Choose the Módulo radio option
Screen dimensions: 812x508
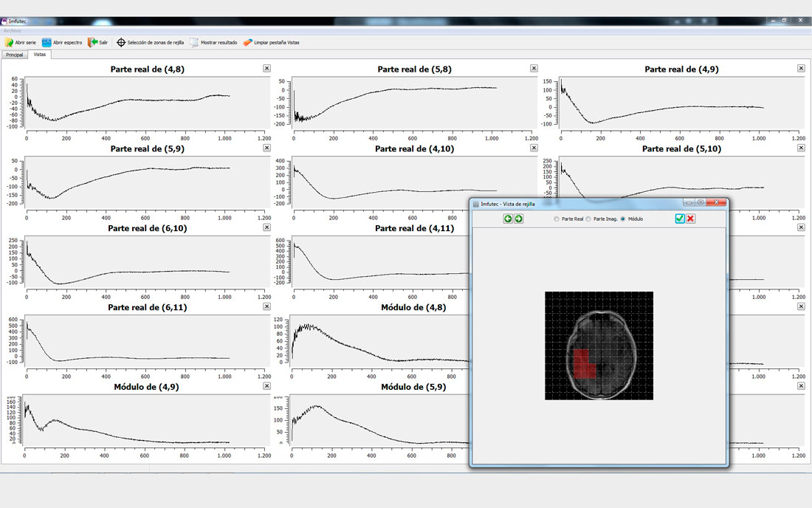coord(623,219)
